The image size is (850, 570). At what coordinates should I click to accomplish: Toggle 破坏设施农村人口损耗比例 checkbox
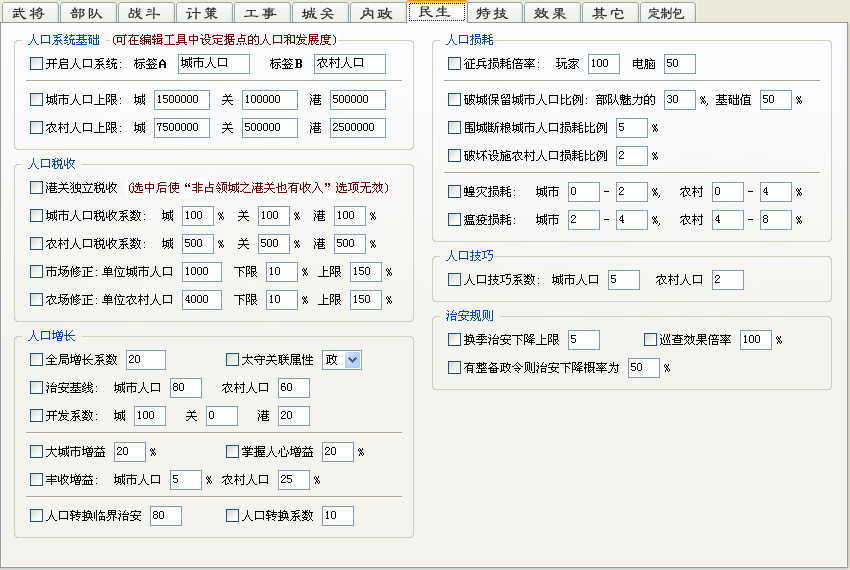pos(454,156)
